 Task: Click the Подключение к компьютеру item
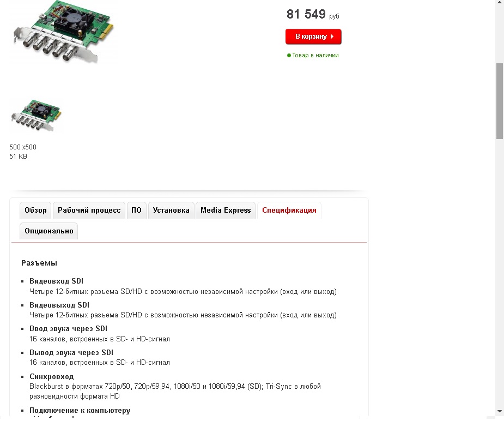coord(80,411)
